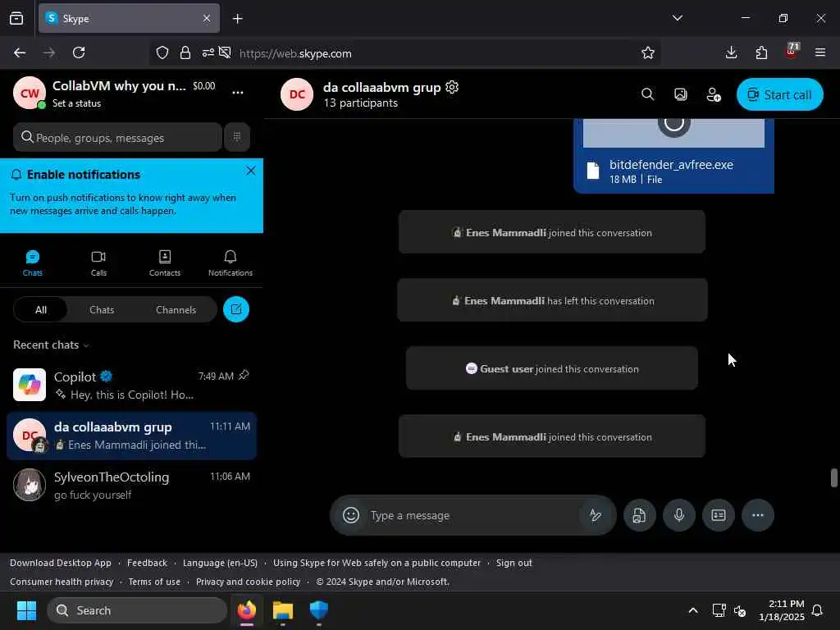The height and width of the screenshot is (630, 840).
Task: Expand the Recent chats dropdown
Action: 52,345
